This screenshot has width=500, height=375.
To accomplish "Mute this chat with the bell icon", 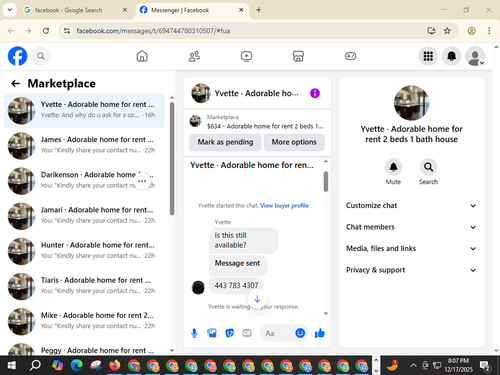I will (x=393, y=167).
